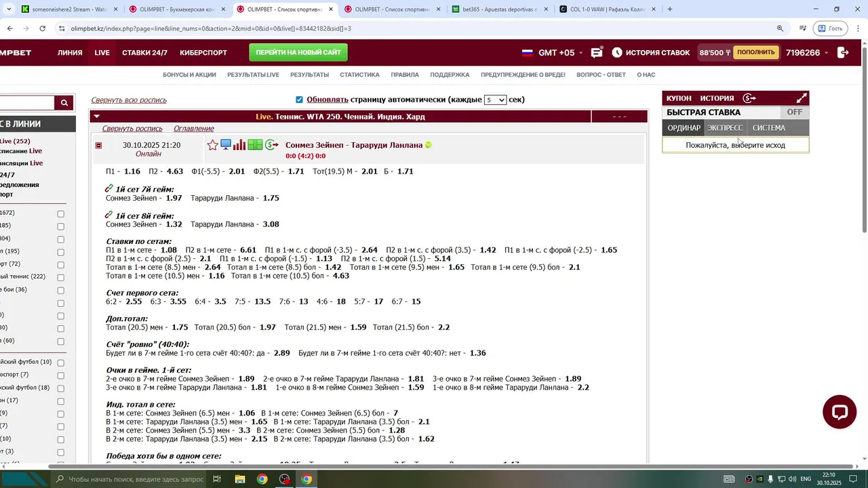The height and width of the screenshot is (488, 868).
Task: Select the ОРДИНАР bet type tab
Action: coord(684,127)
